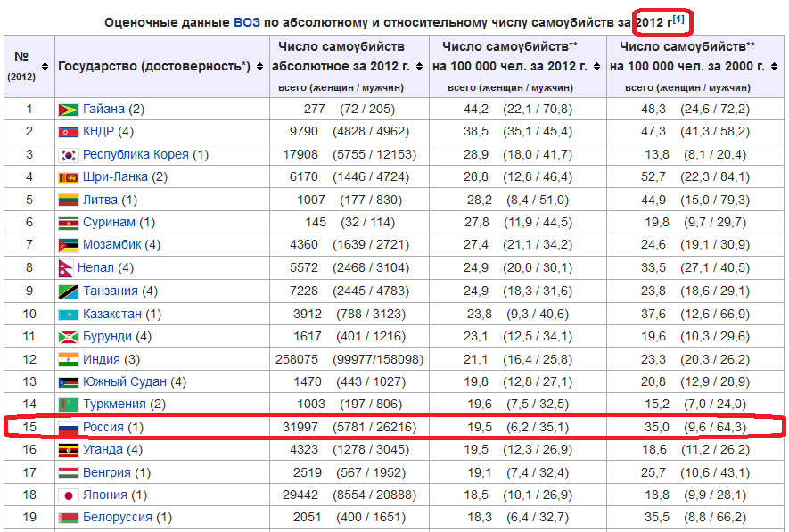789x532 pixels.
Task: Click the India flag icon
Action: click(68, 359)
